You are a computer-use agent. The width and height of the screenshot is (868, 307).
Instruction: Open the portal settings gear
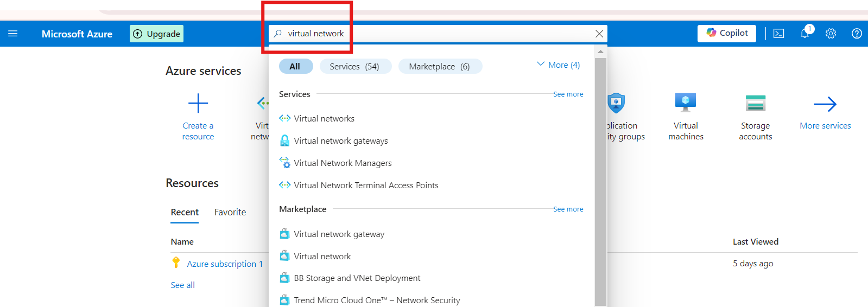point(831,34)
